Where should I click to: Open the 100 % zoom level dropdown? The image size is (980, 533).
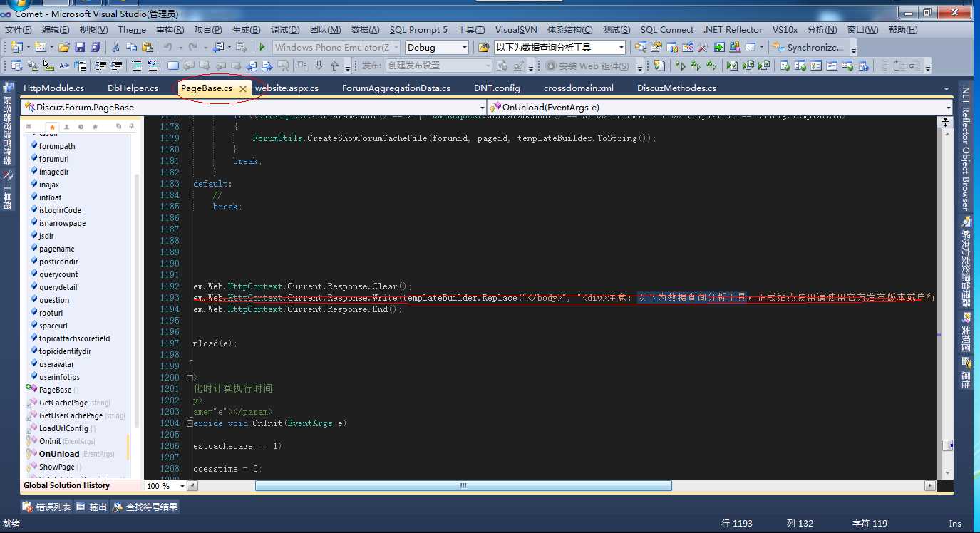coord(182,486)
